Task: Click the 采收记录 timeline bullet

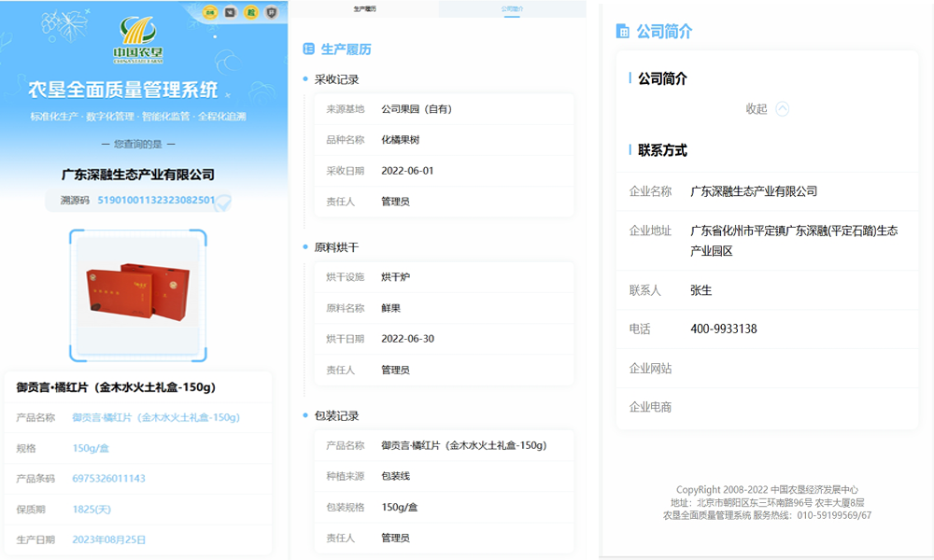Action: click(305, 79)
